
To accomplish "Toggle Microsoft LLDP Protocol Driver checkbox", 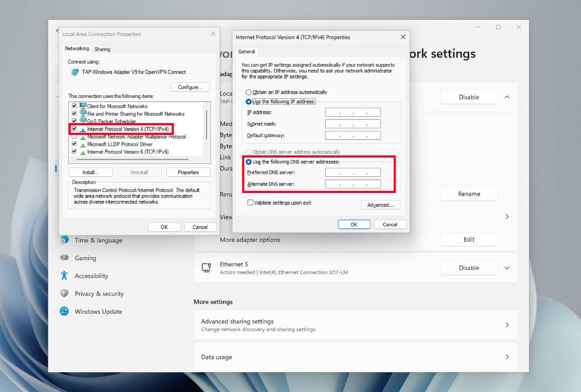I will pyautogui.click(x=74, y=144).
